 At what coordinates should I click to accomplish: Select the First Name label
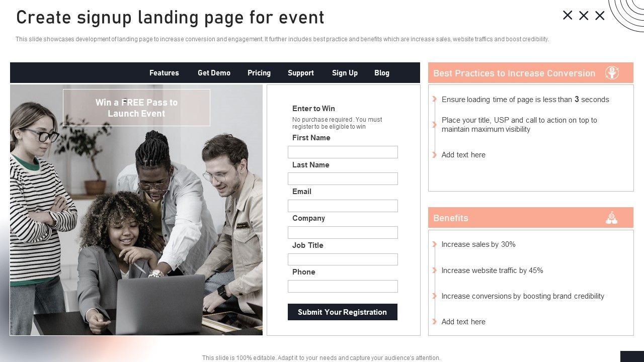pyautogui.click(x=311, y=138)
